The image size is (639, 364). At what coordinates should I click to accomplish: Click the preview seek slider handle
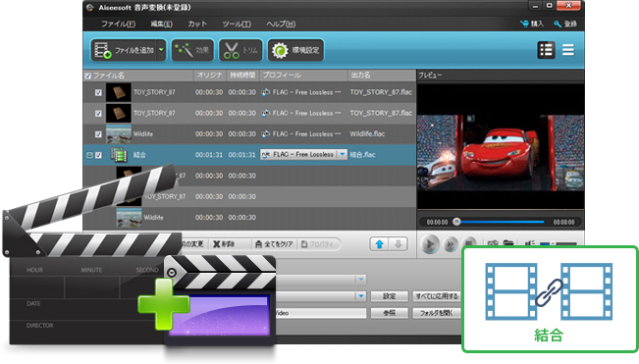click(x=456, y=222)
